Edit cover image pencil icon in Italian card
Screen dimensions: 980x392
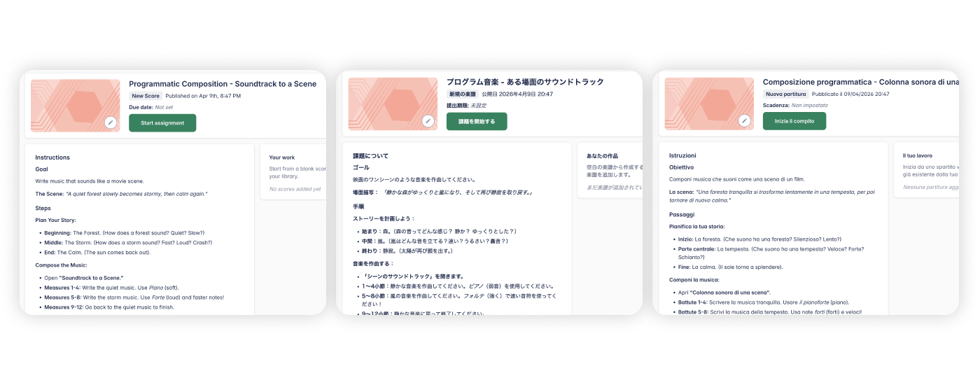745,121
